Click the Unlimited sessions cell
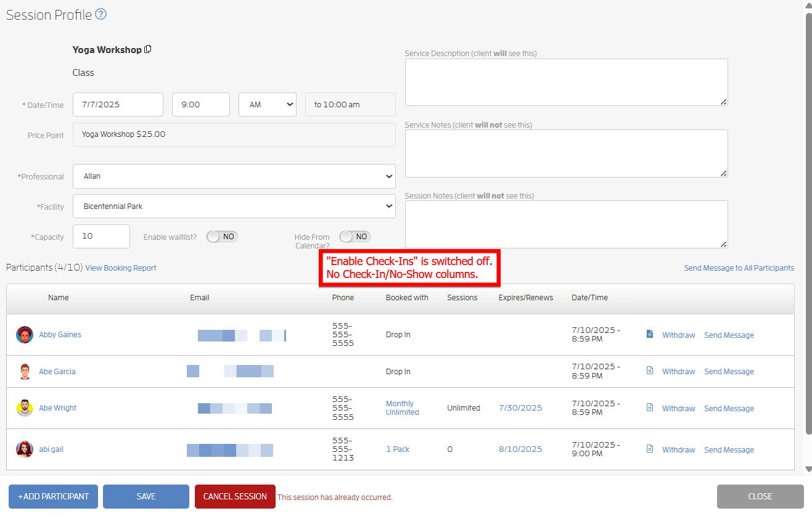Image resolution: width=812 pixels, height=516 pixels. coord(464,408)
